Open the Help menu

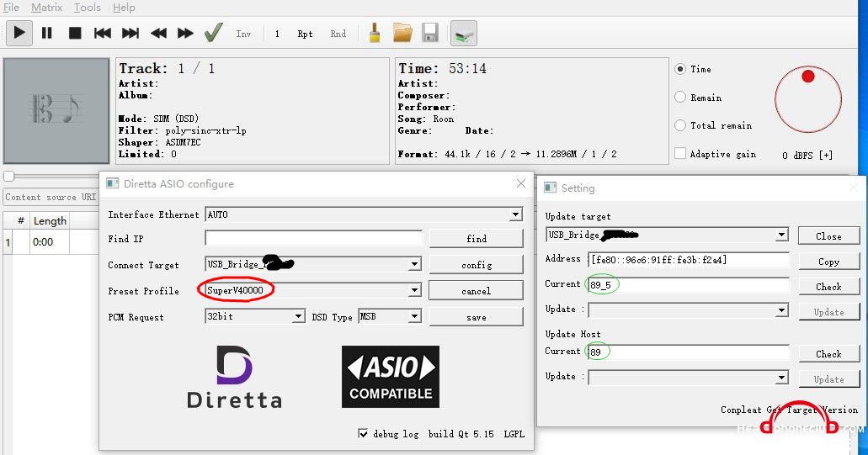click(x=124, y=8)
